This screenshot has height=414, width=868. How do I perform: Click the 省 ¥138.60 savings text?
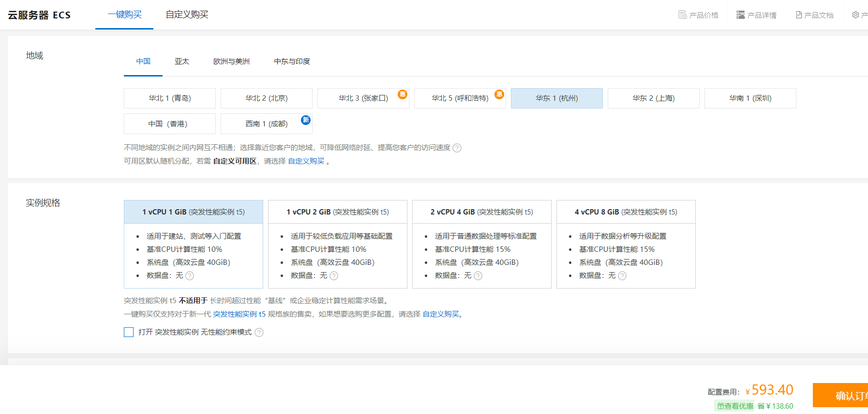tap(776, 406)
